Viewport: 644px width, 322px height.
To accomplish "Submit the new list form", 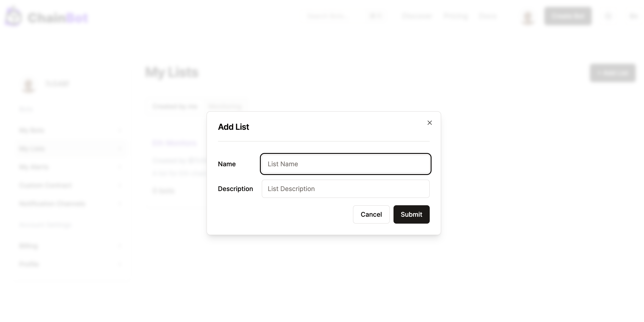I will 411,214.
